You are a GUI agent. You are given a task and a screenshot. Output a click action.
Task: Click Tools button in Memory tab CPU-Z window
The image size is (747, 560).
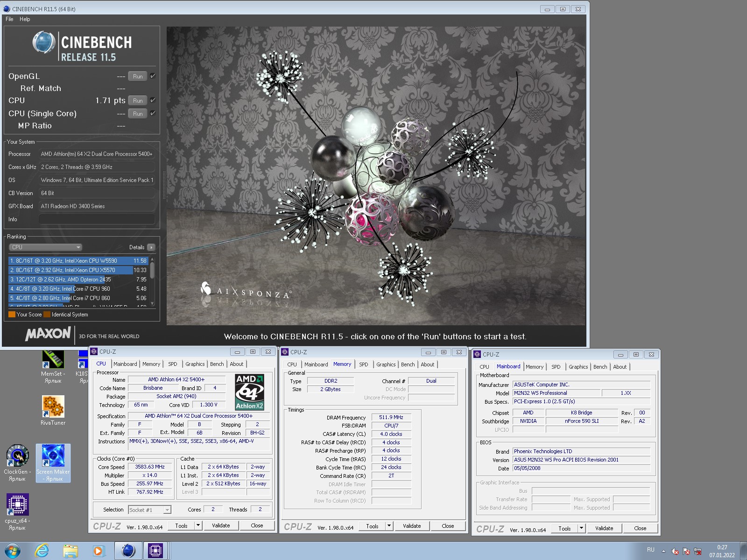(372, 526)
